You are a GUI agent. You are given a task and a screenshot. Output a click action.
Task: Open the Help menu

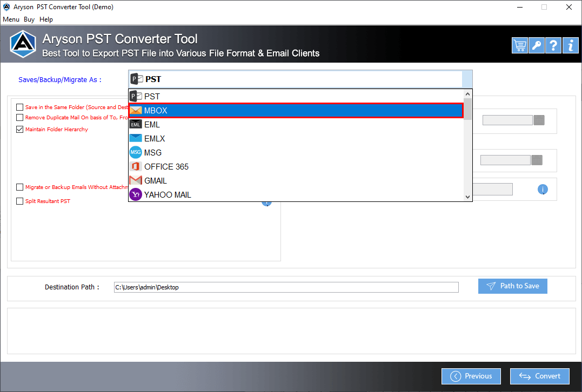point(46,19)
